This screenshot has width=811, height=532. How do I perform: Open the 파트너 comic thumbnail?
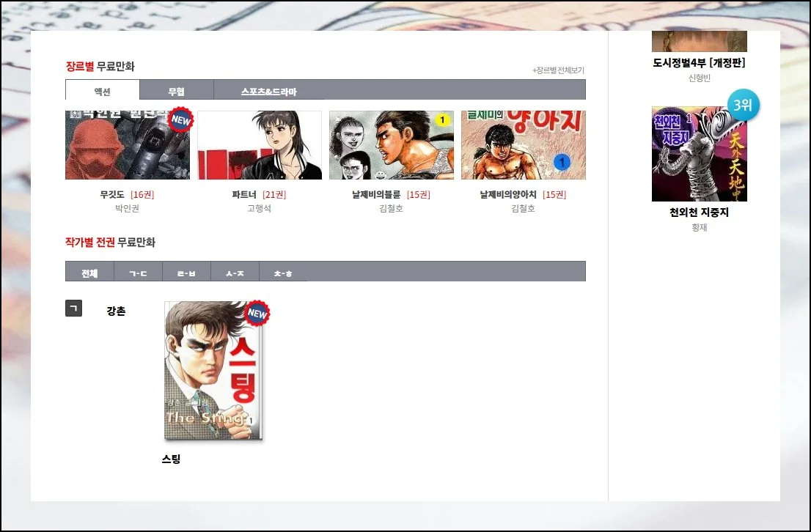[x=260, y=145]
